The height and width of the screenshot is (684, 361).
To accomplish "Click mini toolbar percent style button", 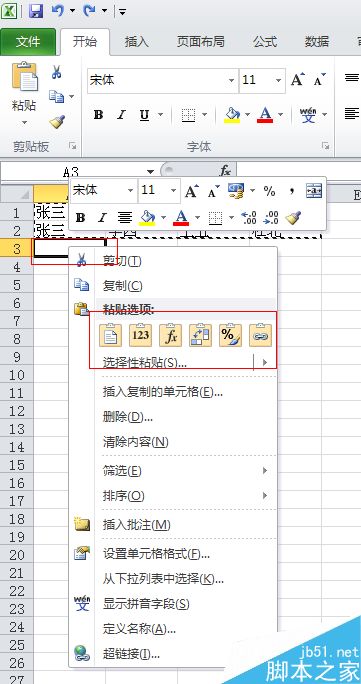I will point(269,191).
